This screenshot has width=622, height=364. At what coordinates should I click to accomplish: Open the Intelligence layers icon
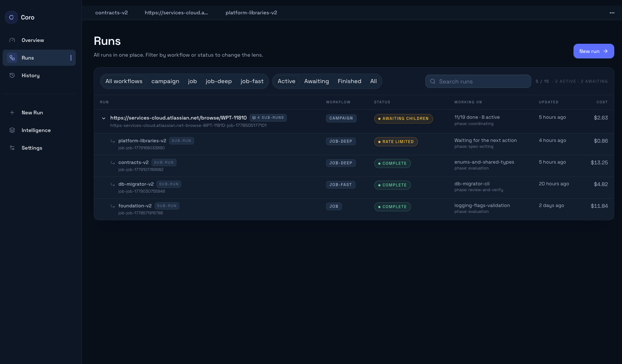coord(12,130)
